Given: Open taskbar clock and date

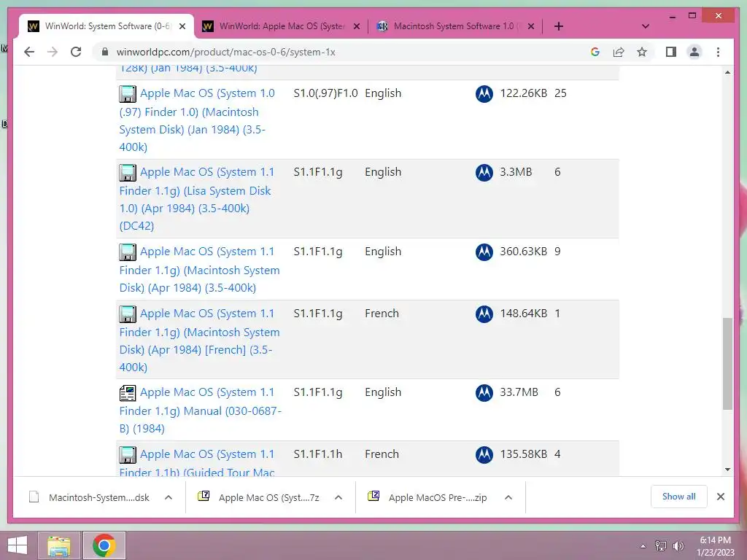Looking at the screenshot, I should tap(715, 546).
